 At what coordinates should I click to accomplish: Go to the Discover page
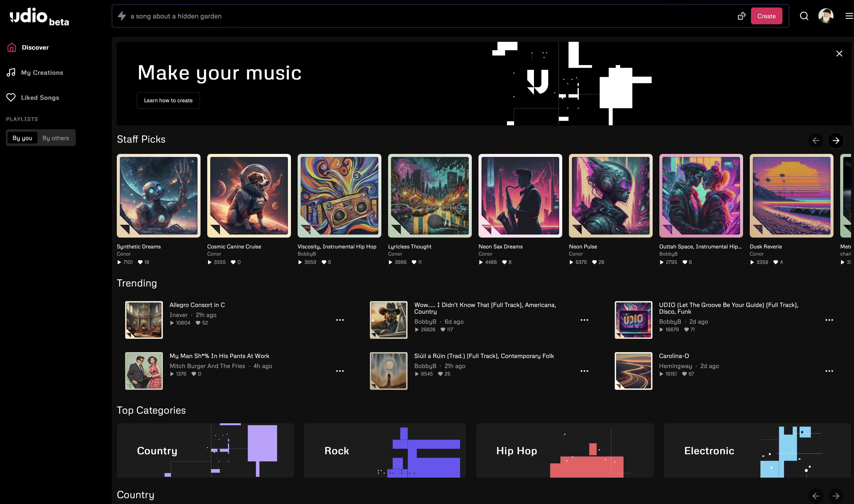[x=35, y=47]
